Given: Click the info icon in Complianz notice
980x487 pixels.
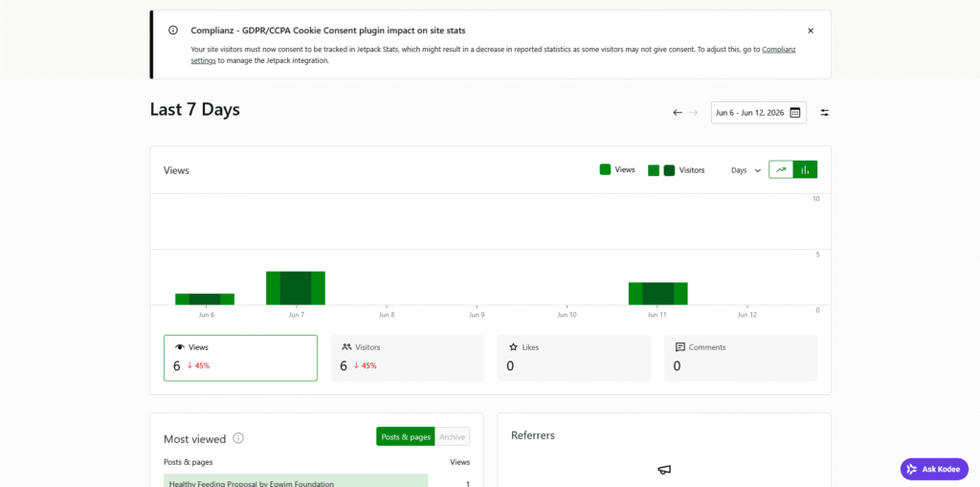Looking at the screenshot, I should pos(173,30).
